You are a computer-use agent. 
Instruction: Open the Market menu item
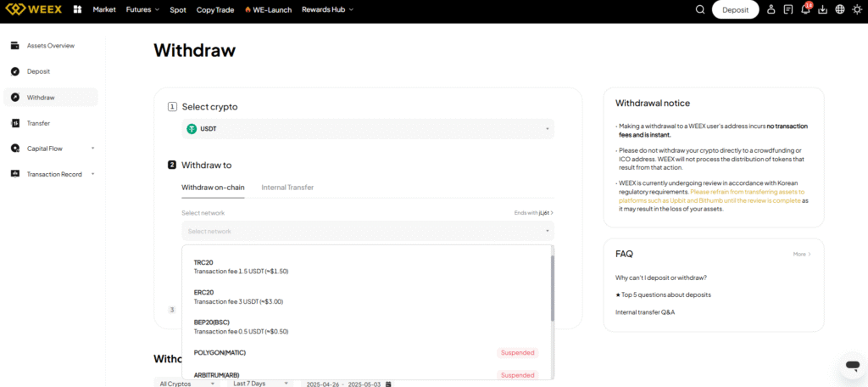pos(104,10)
